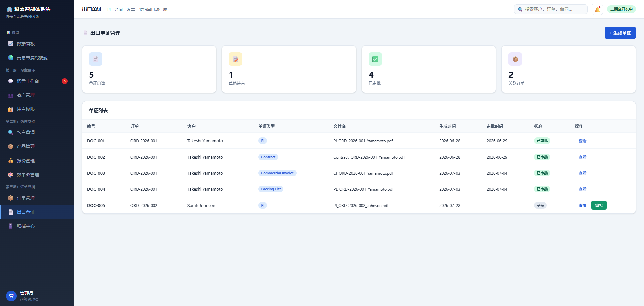The width and height of the screenshot is (644, 306).
Task: Click 查看 for DOC-005 row
Action: click(583, 206)
